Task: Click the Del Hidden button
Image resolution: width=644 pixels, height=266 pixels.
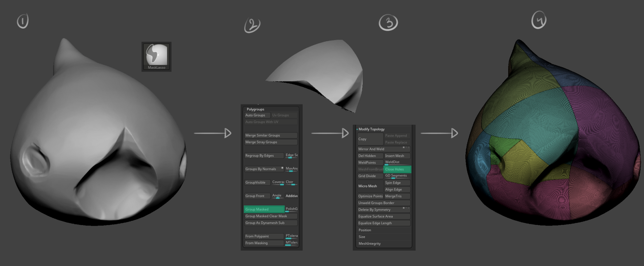Action: point(370,156)
